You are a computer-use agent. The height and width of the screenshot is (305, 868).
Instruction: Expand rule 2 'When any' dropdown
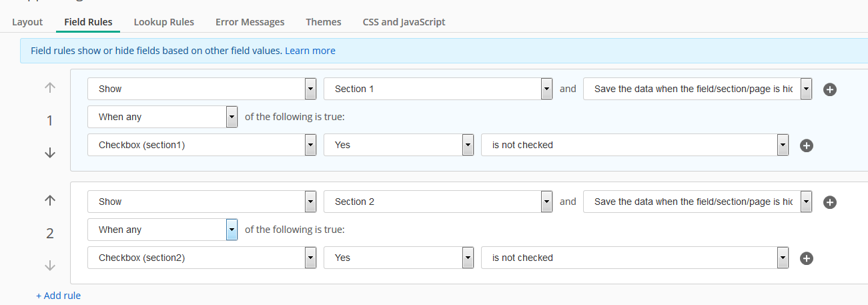[162, 230]
